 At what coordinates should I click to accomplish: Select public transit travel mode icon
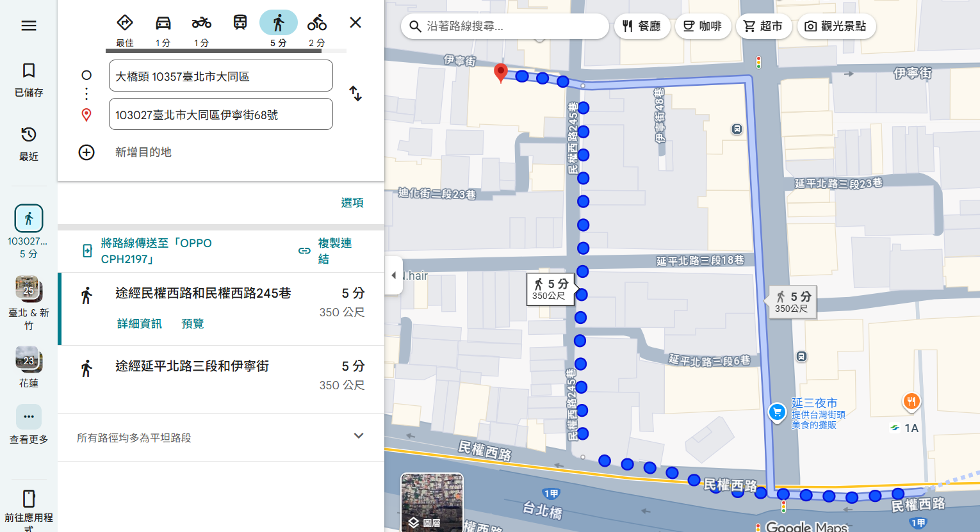pos(240,24)
